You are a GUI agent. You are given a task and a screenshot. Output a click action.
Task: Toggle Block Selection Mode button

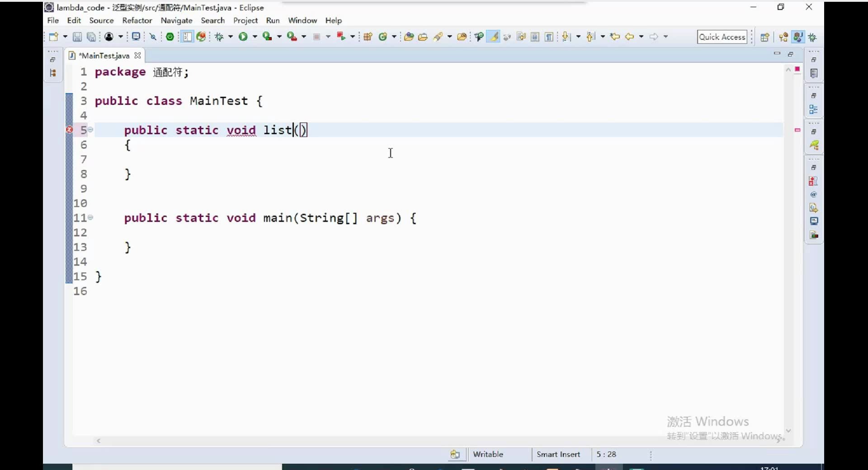click(535, 37)
